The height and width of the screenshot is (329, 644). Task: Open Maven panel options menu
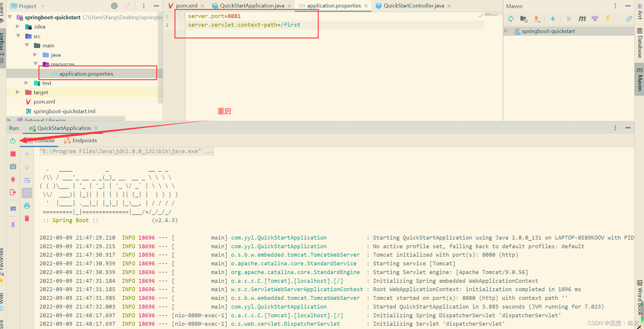coord(615,6)
